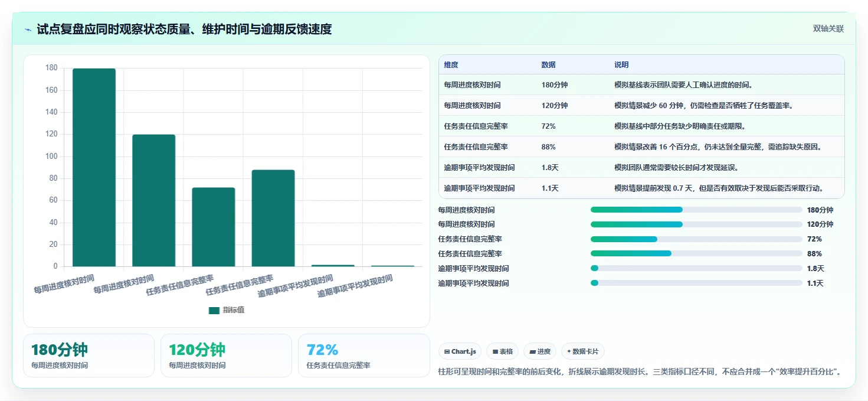The height and width of the screenshot is (401, 868).
Task: Click the y-axis tick label 40
Action: (53, 223)
